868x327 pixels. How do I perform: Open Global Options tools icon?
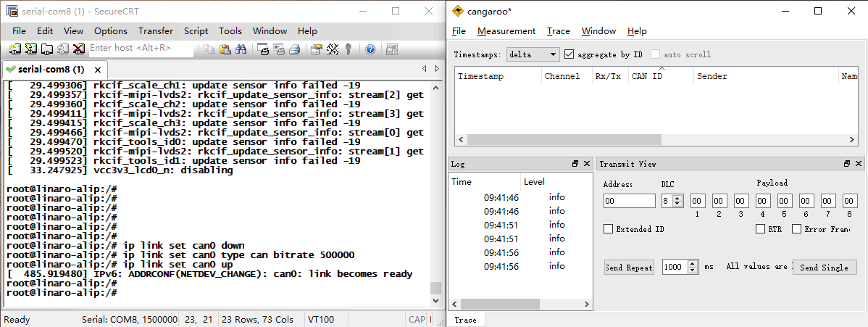pos(332,49)
